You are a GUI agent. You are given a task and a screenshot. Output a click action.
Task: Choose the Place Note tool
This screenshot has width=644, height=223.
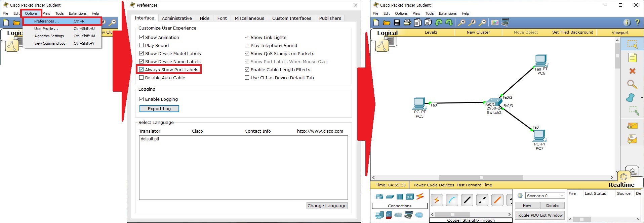coord(632,58)
